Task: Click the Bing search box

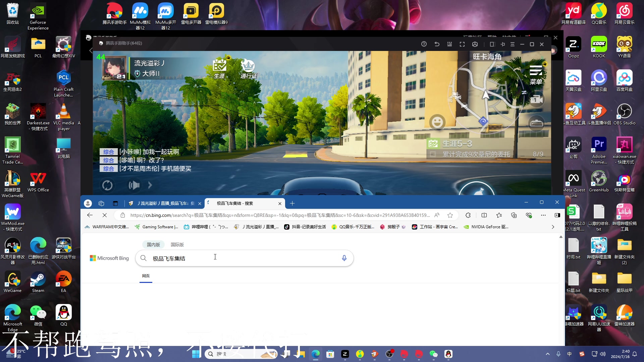Action: [244, 258]
